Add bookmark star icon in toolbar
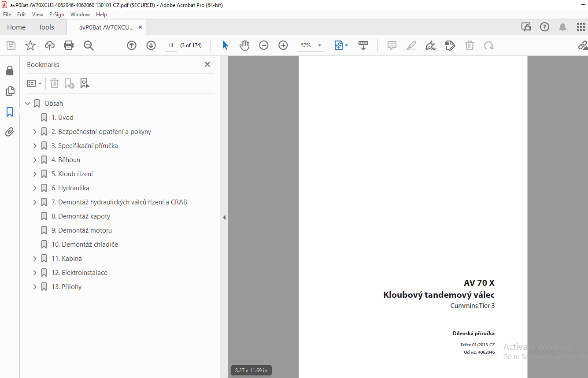 (30, 45)
